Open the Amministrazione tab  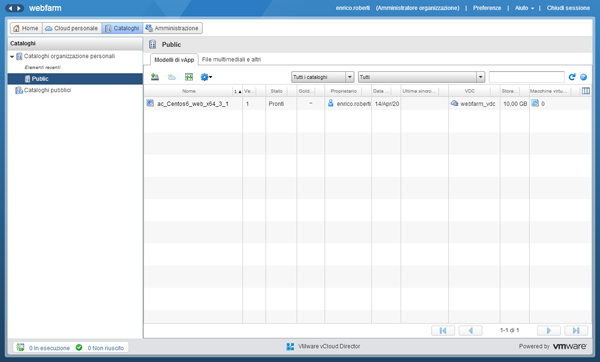click(x=172, y=28)
